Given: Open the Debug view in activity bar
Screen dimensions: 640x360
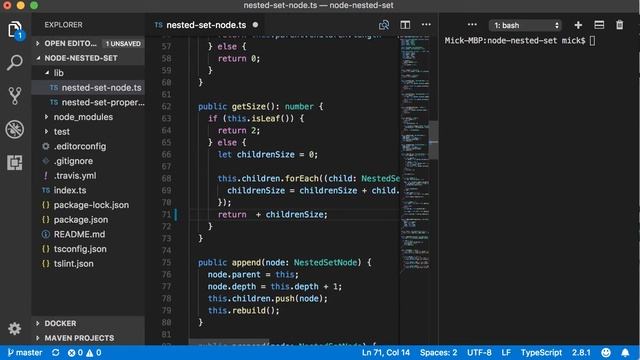Looking at the screenshot, I should 15,129.
